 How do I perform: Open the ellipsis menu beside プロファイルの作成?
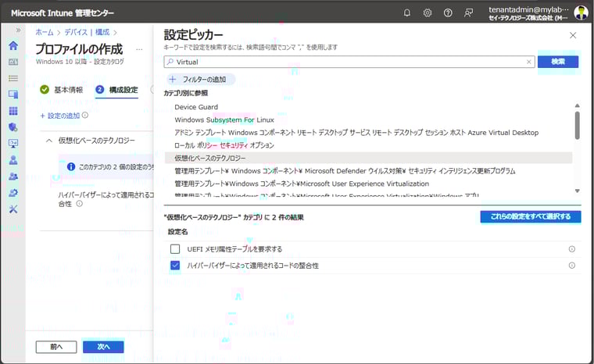pos(139,50)
